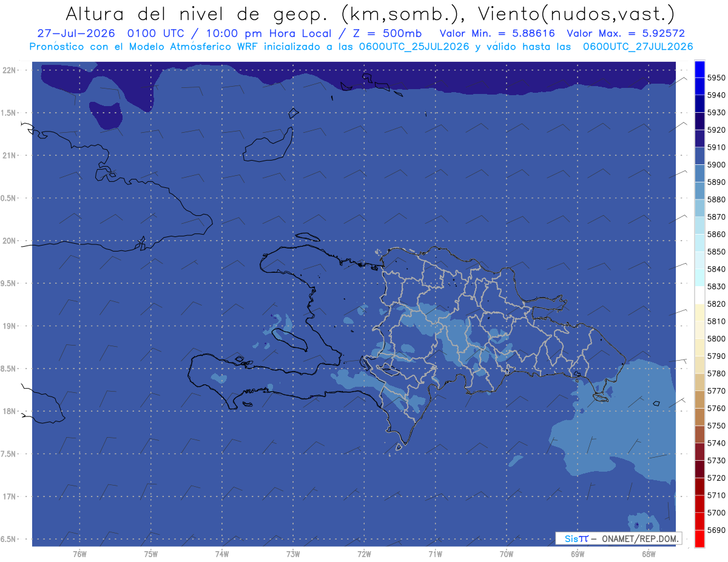This screenshot has width=728, height=562.
Task: Pick the bright blue swatch above 5950
Action: [x=699, y=69]
